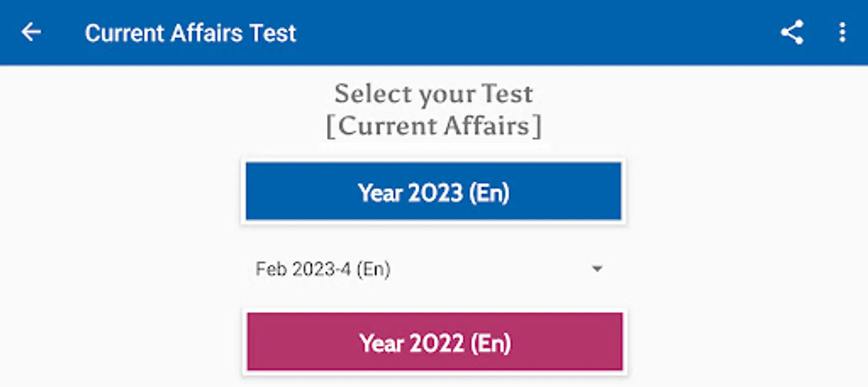Show more options in the app bar
868x387 pixels.
point(842,32)
